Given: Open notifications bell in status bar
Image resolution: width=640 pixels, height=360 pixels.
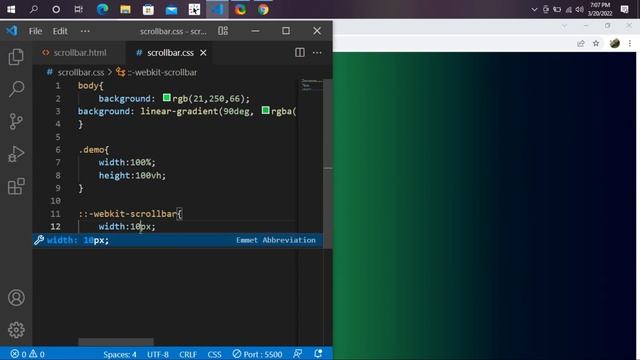Looking at the screenshot, I should tap(318, 354).
